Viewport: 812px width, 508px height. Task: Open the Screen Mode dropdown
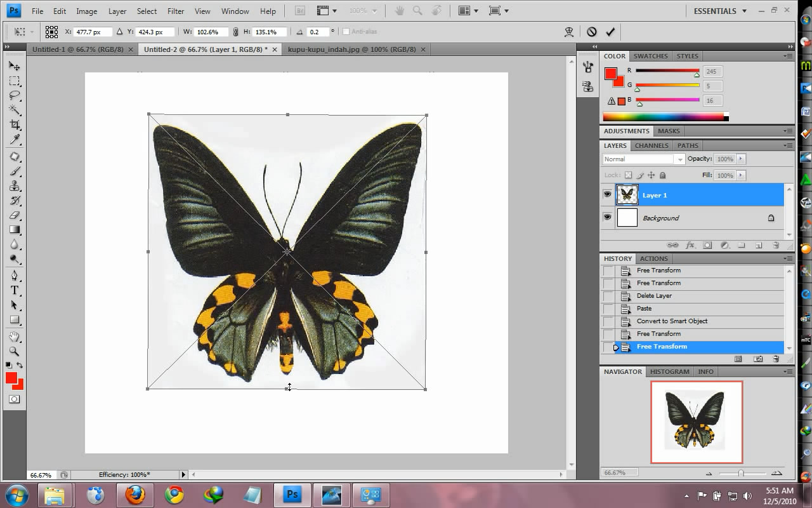499,11
